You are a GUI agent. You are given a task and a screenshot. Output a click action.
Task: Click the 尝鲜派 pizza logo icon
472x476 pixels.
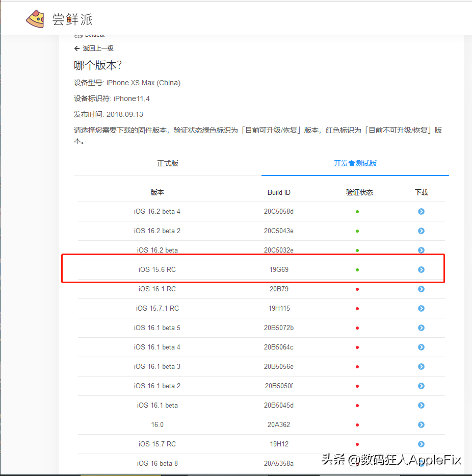coord(35,18)
